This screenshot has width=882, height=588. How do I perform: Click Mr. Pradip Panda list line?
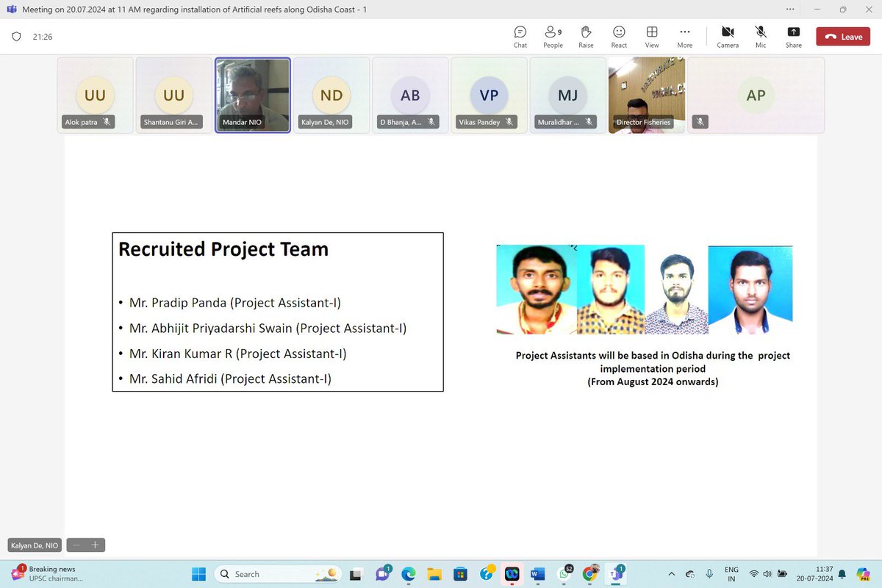234,302
